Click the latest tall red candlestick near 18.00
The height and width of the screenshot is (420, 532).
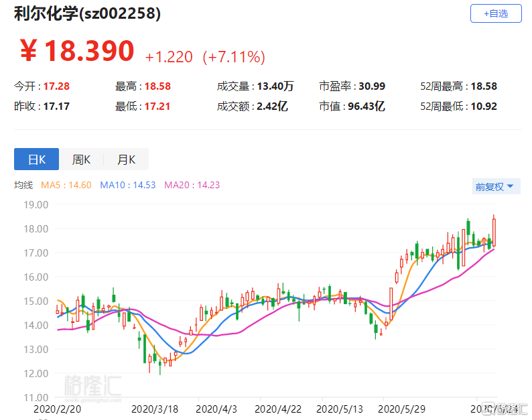(x=494, y=232)
